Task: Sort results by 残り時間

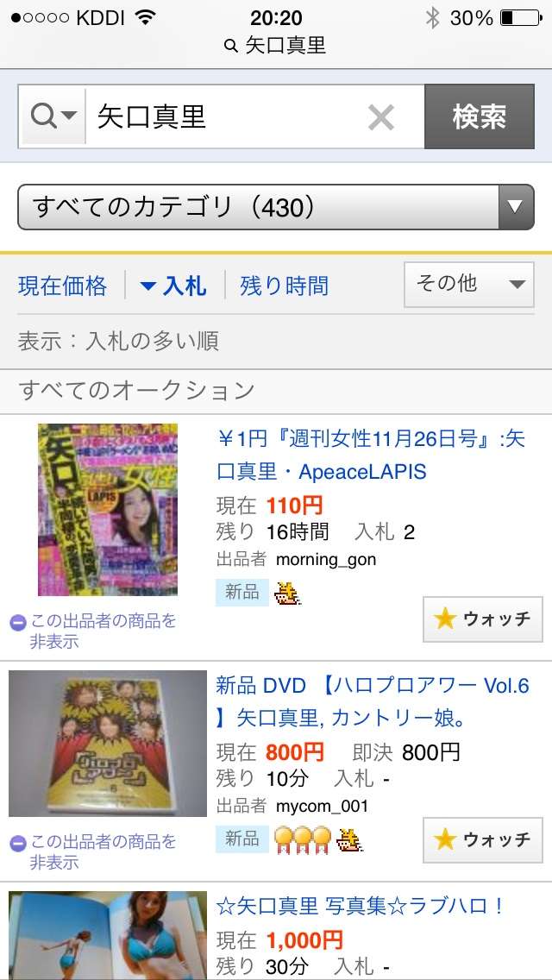Action: click(285, 286)
